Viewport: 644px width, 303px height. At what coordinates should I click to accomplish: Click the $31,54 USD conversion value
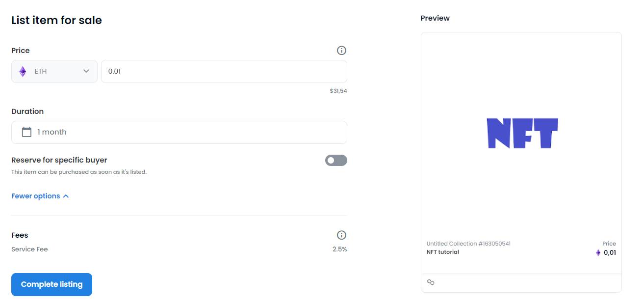(338, 91)
